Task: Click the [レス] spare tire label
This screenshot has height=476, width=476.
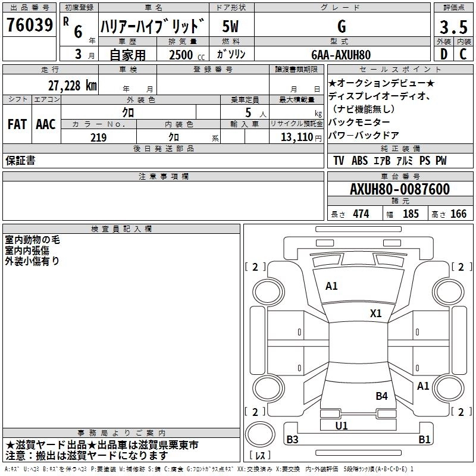Action: [x=260, y=456]
